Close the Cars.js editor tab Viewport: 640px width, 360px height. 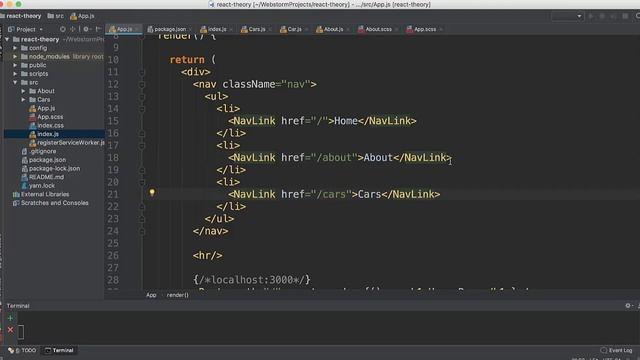click(x=270, y=29)
